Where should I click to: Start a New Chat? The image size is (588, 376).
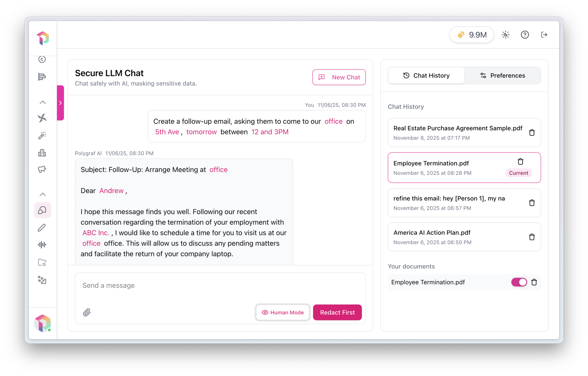click(x=339, y=77)
